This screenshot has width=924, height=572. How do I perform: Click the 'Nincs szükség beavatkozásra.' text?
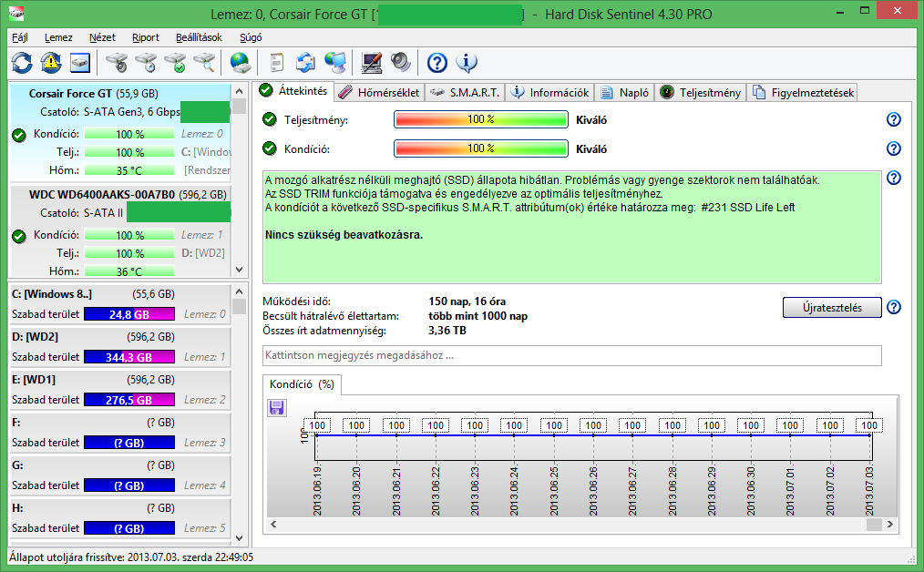[x=344, y=235]
